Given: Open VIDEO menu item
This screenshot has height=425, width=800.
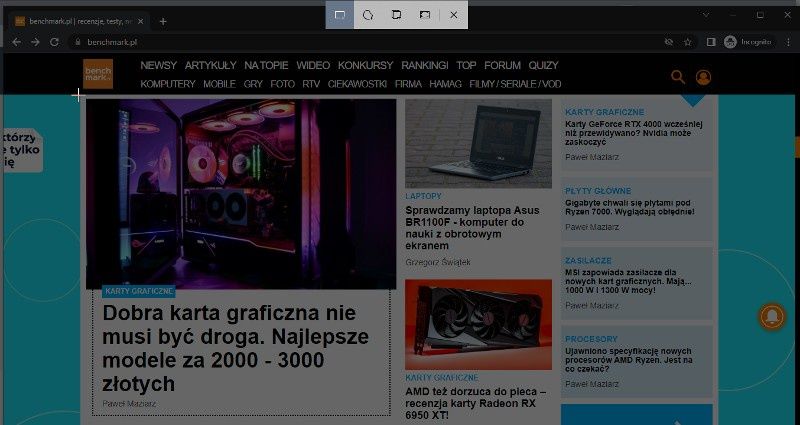Looking at the screenshot, I should point(313,65).
